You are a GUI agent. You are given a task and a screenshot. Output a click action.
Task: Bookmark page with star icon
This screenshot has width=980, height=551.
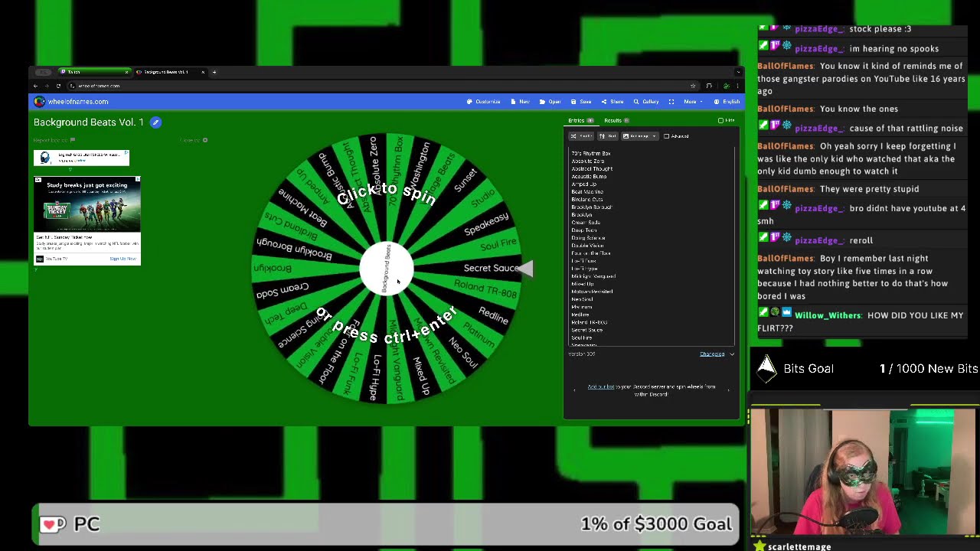tap(693, 86)
